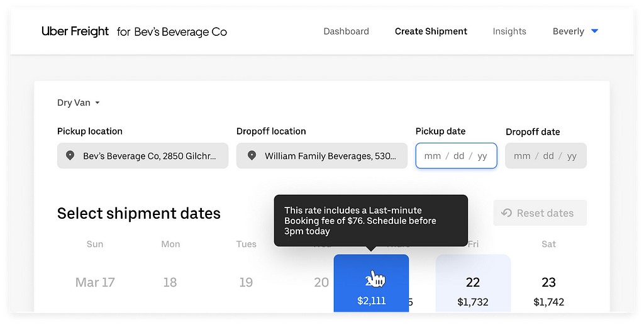Screen dimensions: 644x325
Task: Edit the Bev's Beverage Co pickup location
Action: (143, 155)
